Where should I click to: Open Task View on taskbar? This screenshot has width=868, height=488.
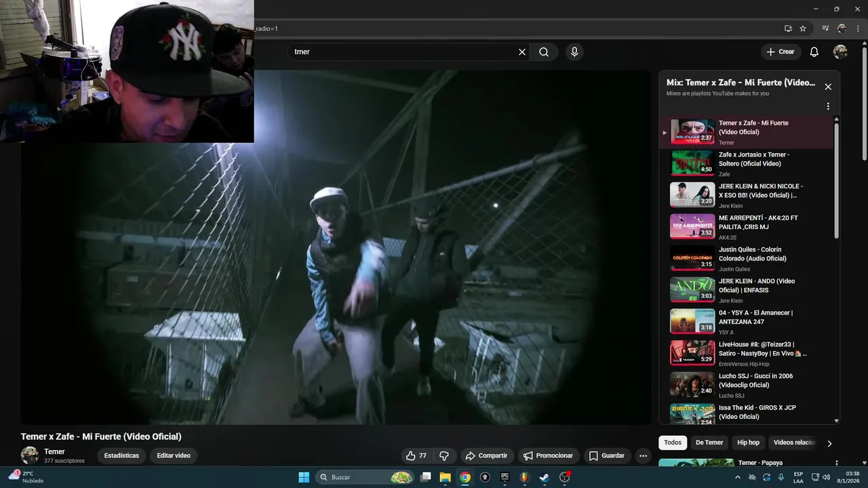pyautogui.click(x=426, y=477)
